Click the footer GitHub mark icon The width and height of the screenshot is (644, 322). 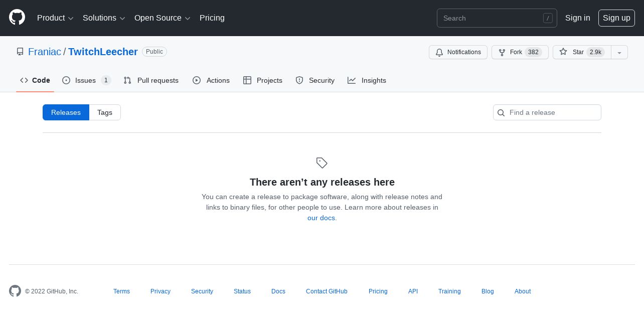[15, 291]
